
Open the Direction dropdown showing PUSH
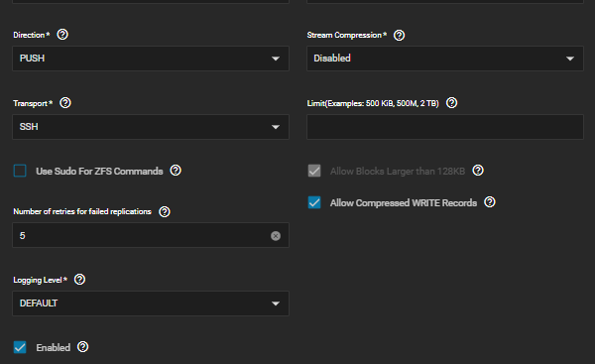[151, 59]
